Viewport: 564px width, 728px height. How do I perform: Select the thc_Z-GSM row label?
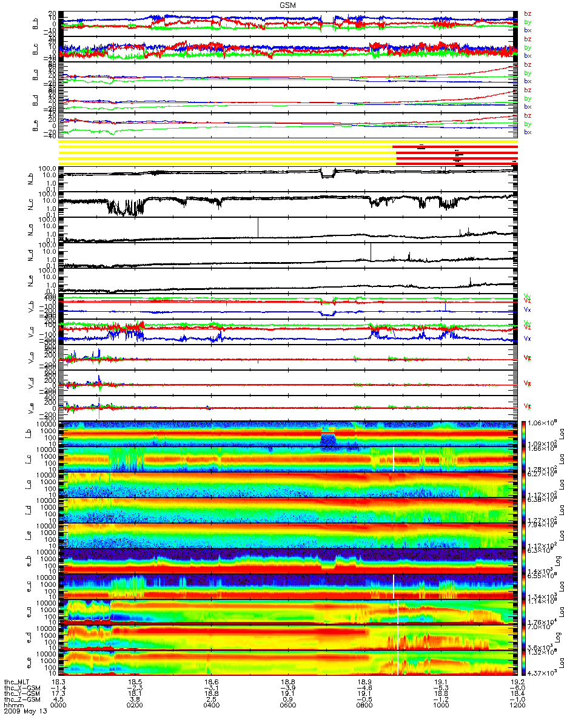(x=21, y=701)
